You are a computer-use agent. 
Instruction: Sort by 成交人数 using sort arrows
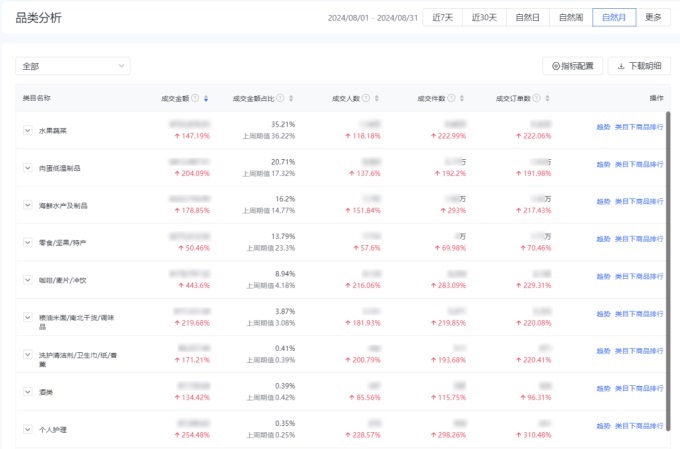coord(376,98)
